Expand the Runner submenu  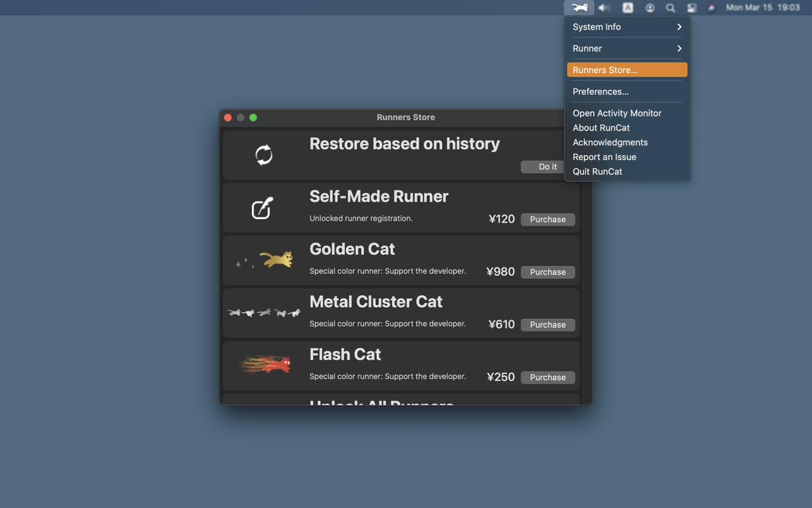pyautogui.click(x=627, y=49)
